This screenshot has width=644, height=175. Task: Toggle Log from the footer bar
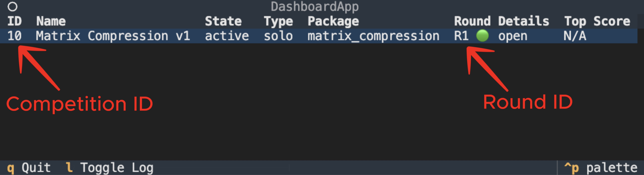(110, 168)
